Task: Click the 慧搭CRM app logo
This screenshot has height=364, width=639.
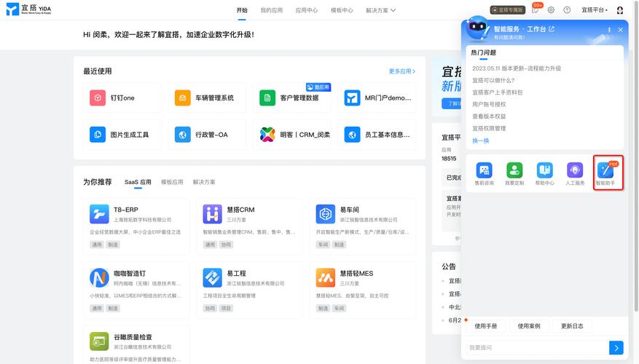Action: [x=212, y=214]
